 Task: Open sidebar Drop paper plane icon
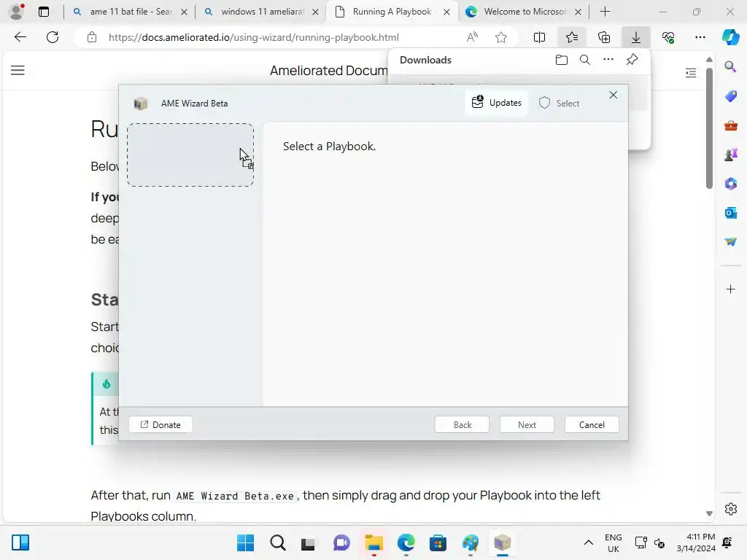tap(730, 241)
